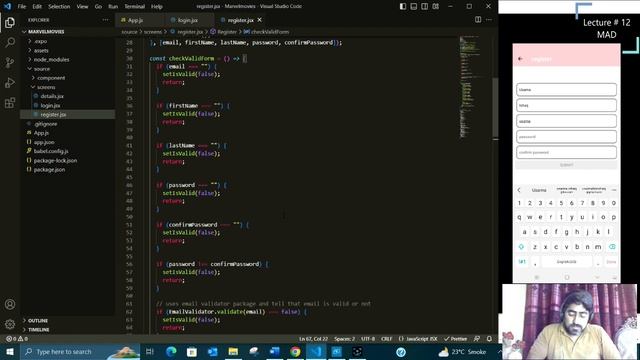Open Customize Layout icon
This screenshot has height=360, width=640.
(x=436, y=7)
